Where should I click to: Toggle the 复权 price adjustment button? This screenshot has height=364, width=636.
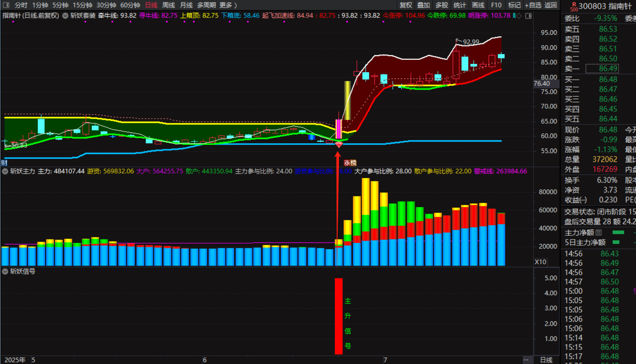405,5
